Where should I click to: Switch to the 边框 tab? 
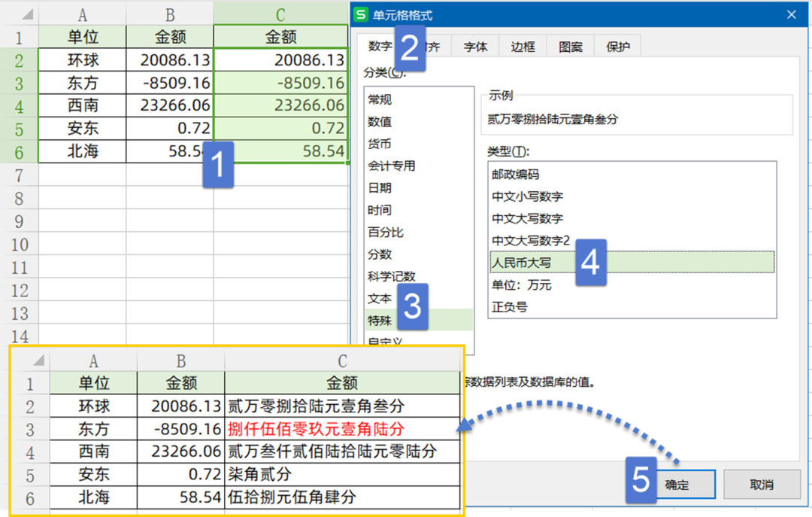pos(523,47)
